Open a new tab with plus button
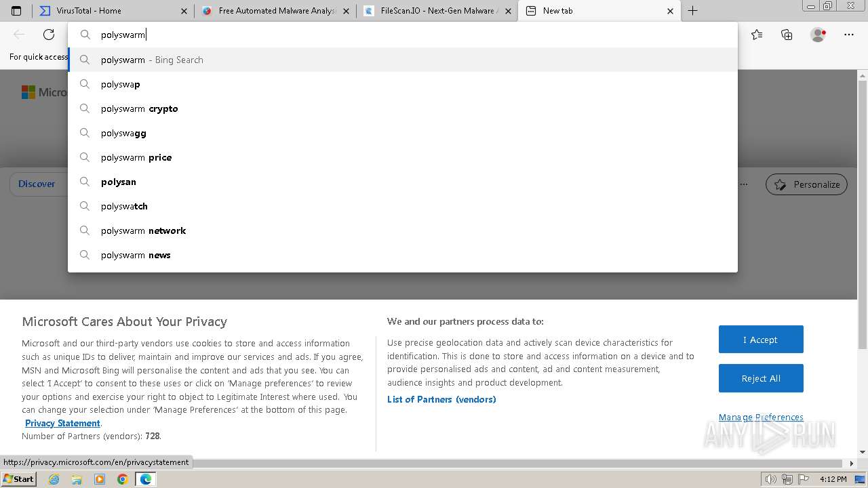The width and height of the screenshot is (868, 488). coord(692,11)
